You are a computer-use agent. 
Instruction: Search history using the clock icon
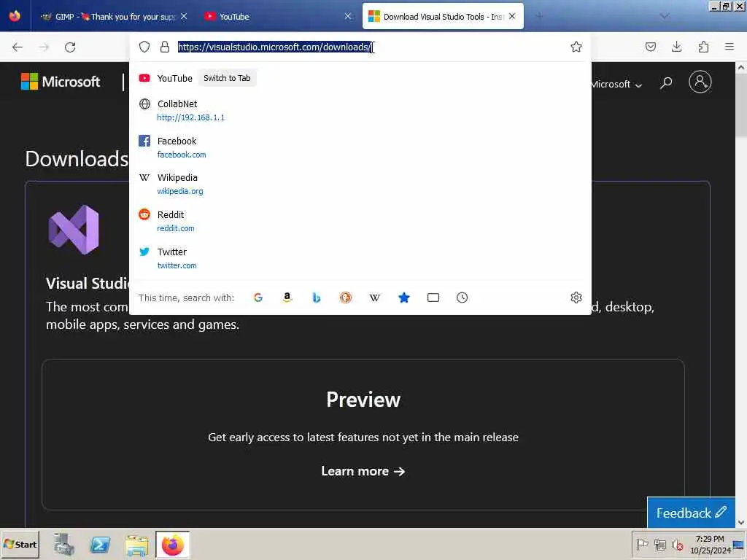coord(462,297)
